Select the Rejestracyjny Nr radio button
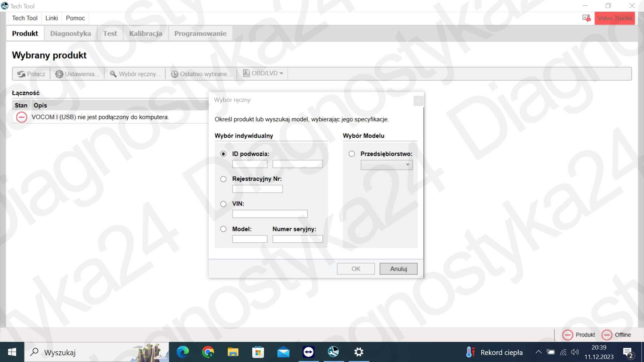 point(223,179)
